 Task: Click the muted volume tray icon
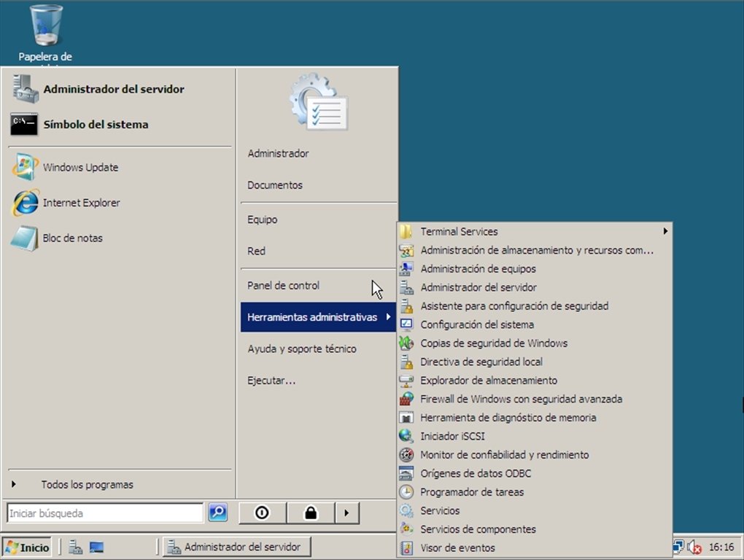pos(694,548)
